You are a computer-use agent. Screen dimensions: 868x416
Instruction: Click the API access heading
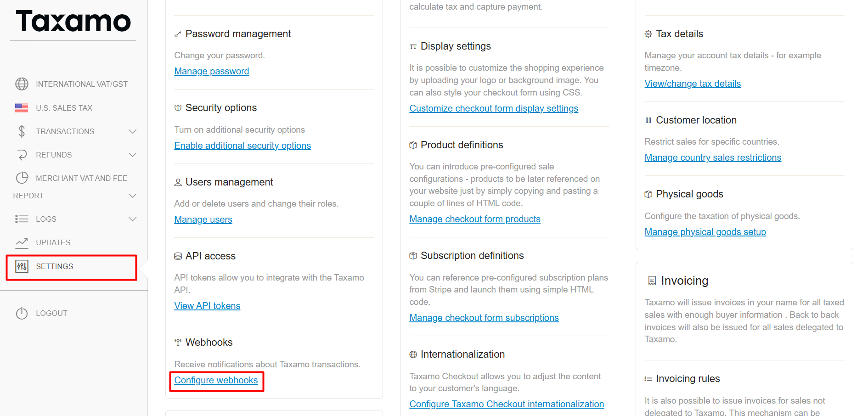click(x=210, y=256)
